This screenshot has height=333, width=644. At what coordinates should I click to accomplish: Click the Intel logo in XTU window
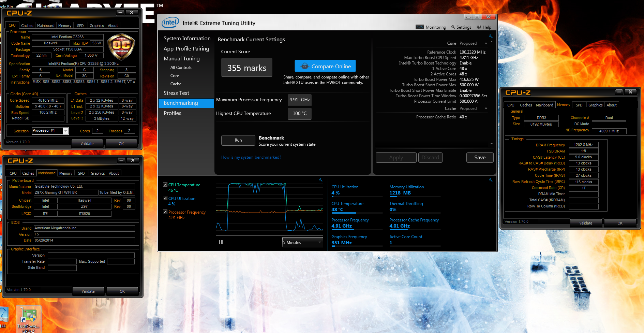(x=170, y=23)
